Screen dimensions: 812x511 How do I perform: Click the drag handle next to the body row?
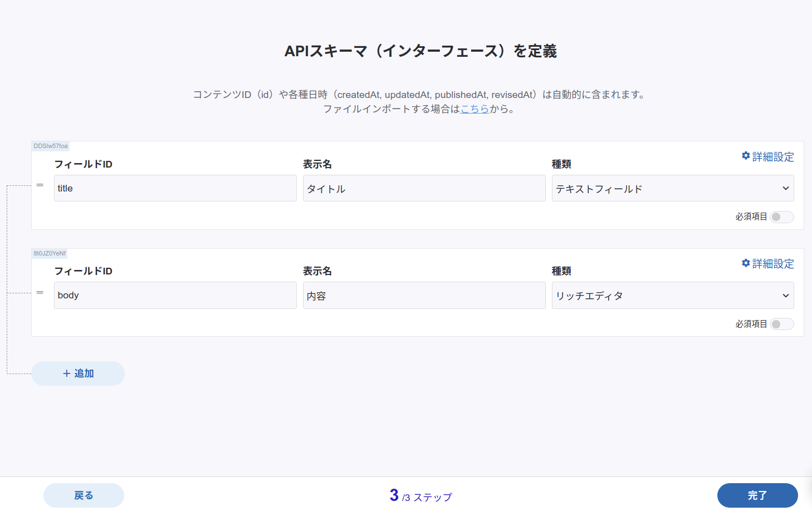[x=40, y=292]
